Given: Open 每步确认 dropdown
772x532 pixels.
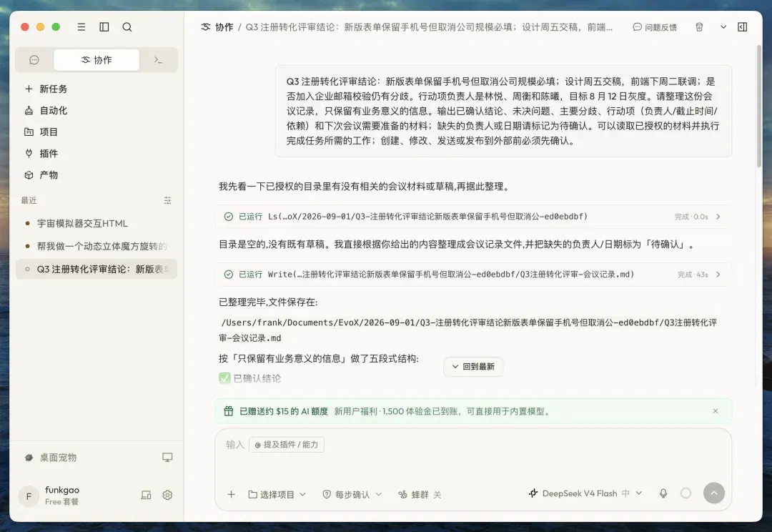Looking at the screenshot, I should [352, 494].
